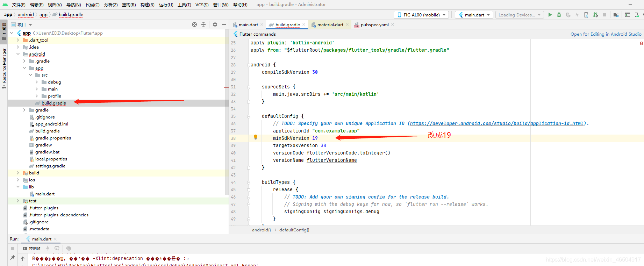Click the stop square in Run panel
This screenshot has width=644, height=266.
(x=13, y=249)
